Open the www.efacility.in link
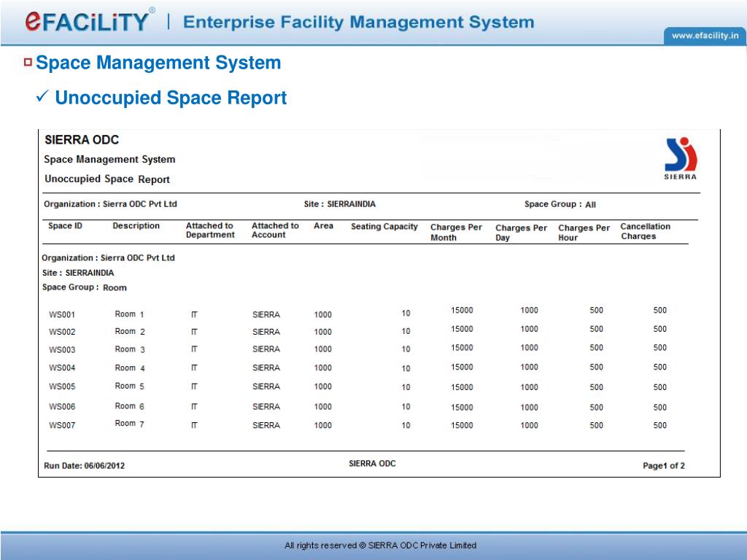 (x=705, y=36)
